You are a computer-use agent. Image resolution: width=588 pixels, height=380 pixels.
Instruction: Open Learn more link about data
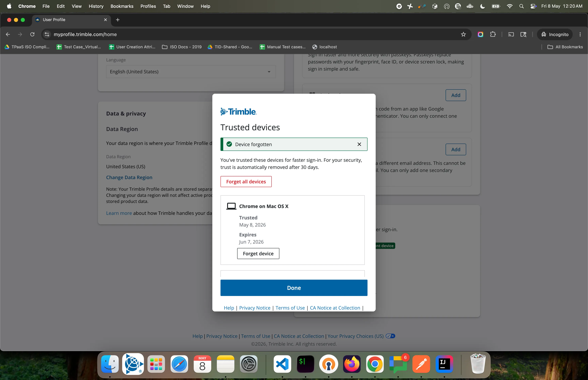pos(119,213)
